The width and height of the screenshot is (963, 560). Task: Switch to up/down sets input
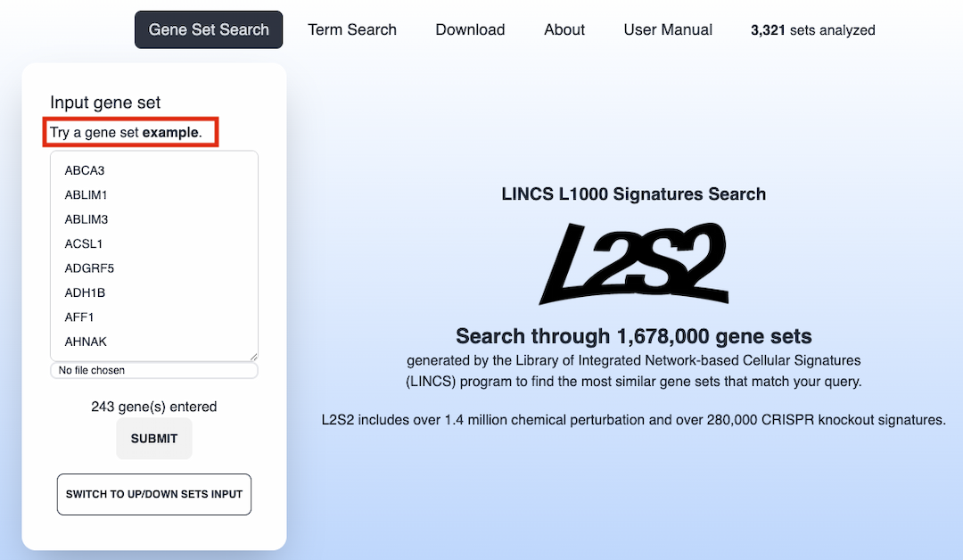154,494
